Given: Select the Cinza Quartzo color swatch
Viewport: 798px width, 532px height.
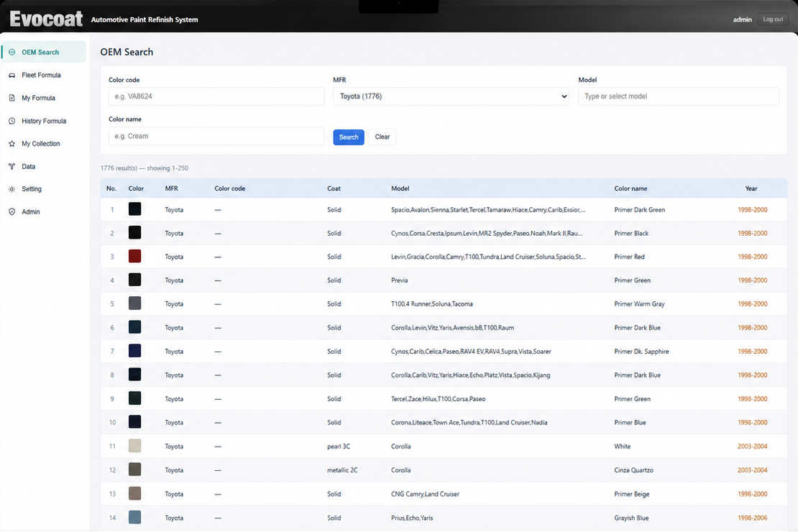Looking at the screenshot, I should pos(135,469).
